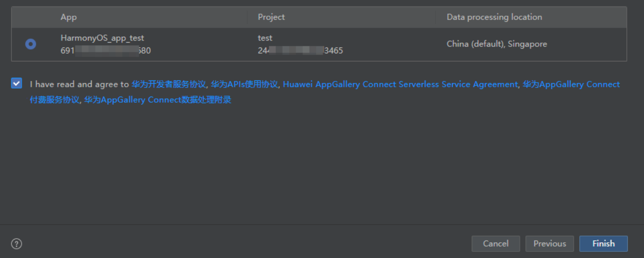The height and width of the screenshot is (258, 644).
Task: Click the Project column header
Action: 271,17
